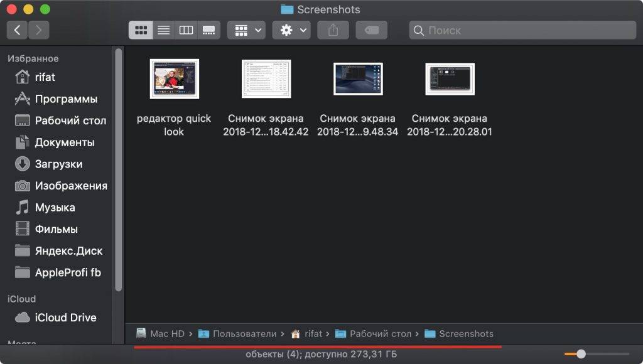Image resolution: width=643 pixels, height=364 pixels.
Task: Open the group-by arrangement dropdown
Action: pos(246,29)
